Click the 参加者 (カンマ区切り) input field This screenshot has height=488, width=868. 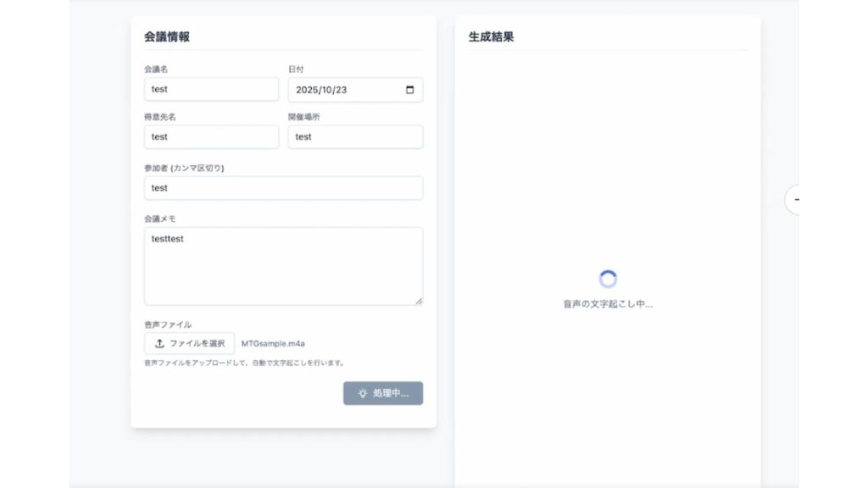coord(283,188)
